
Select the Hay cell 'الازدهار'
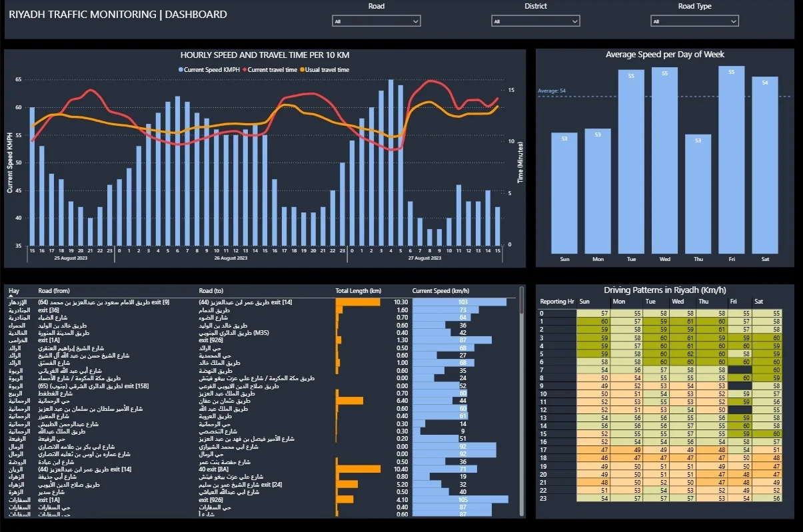[x=17, y=302]
